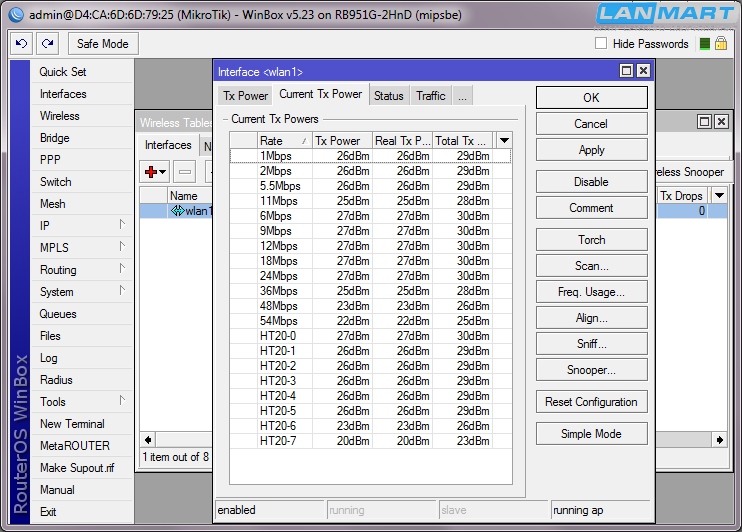
Task: Click the Name column header in Wireless Tables
Action: 189,195
